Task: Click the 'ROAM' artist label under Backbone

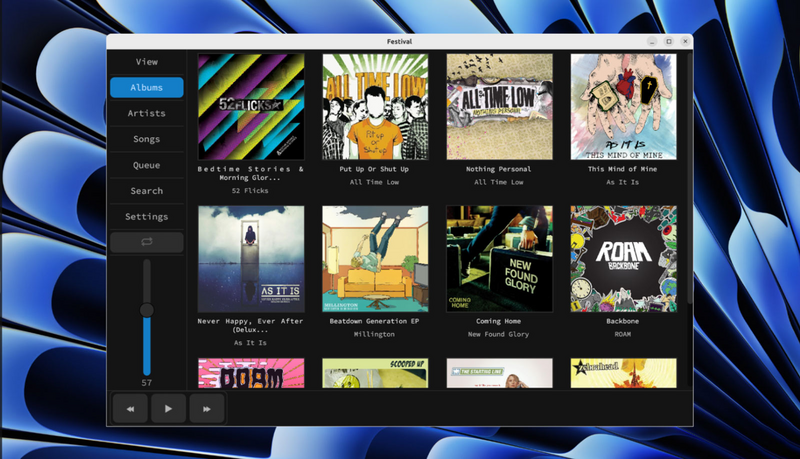Action: [x=622, y=334]
